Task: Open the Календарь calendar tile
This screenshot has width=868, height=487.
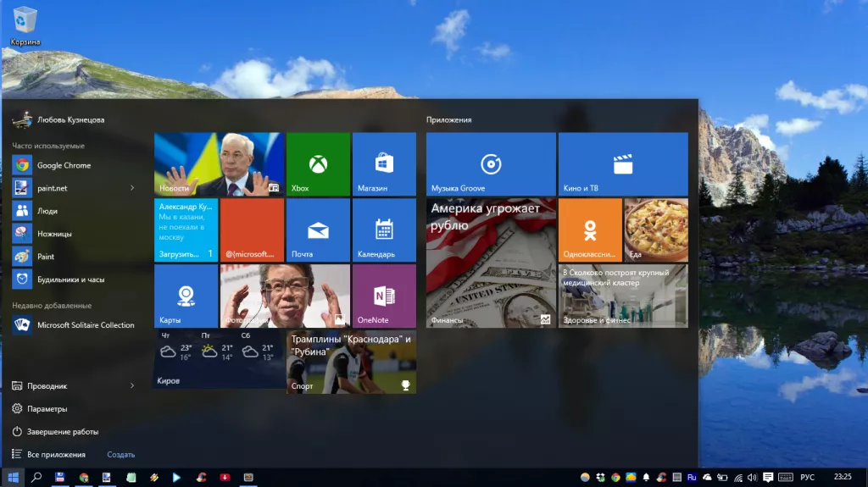Action: point(384,230)
